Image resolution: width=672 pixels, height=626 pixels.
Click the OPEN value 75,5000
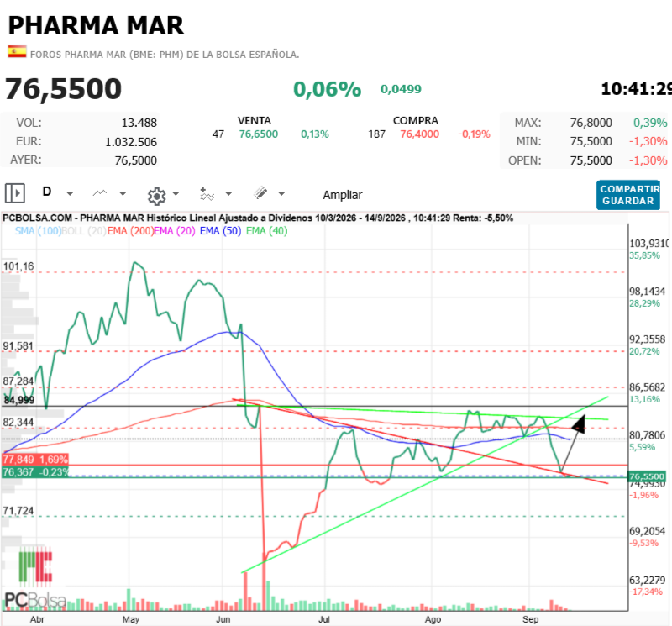[x=591, y=160]
